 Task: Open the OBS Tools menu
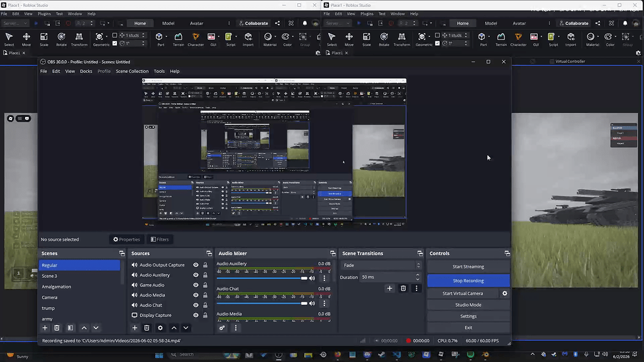pos(159,71)
